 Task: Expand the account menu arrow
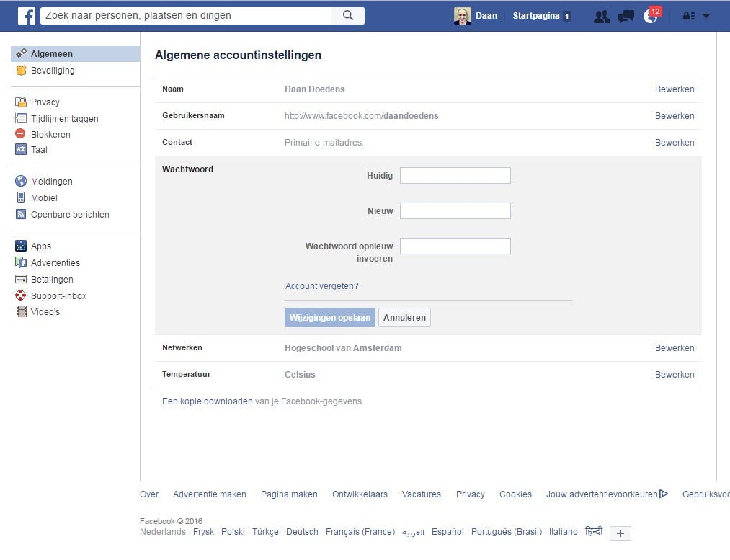point(706,16)
